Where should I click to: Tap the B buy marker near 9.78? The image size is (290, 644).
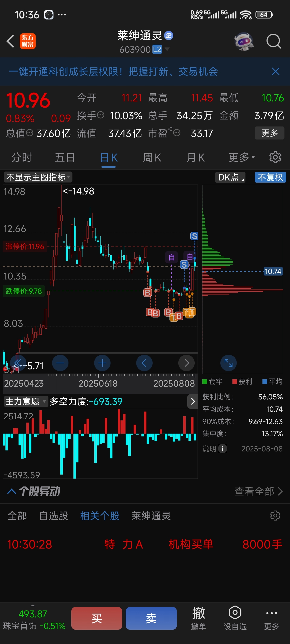(x=147, y=293)
